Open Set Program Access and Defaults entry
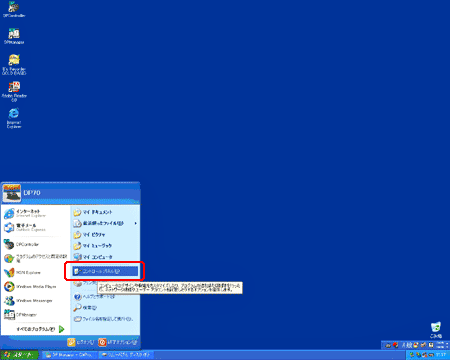 coord(35,258)
